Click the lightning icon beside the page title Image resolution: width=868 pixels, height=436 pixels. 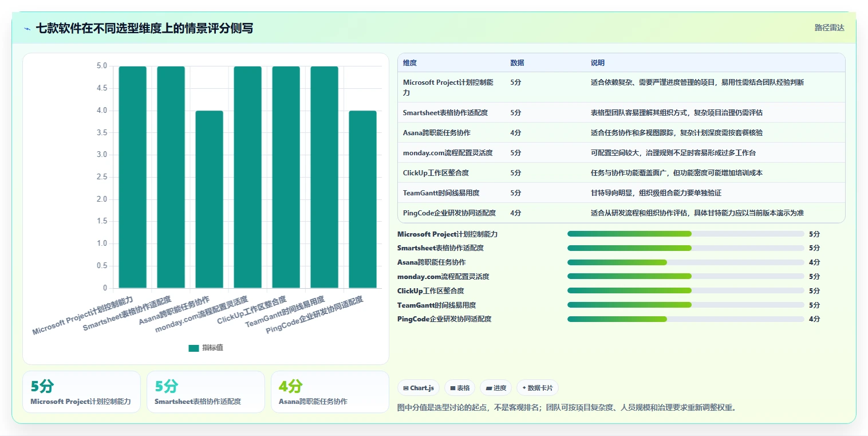27,29
